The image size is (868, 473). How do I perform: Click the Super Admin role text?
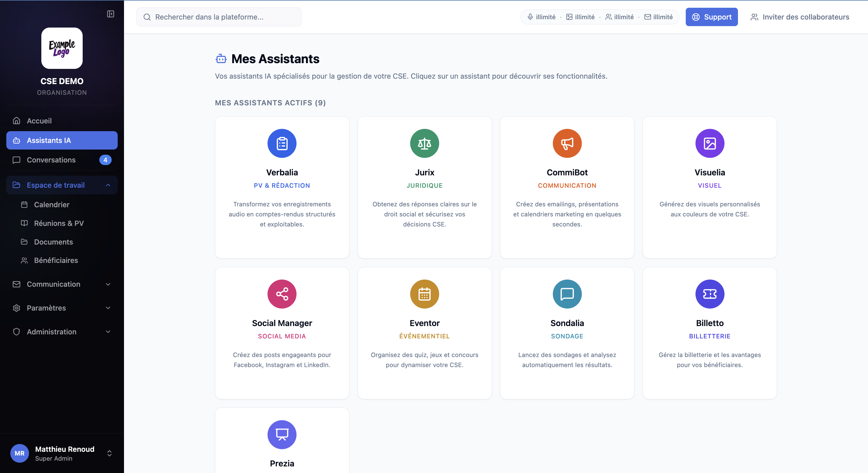(x=54, y=458)
